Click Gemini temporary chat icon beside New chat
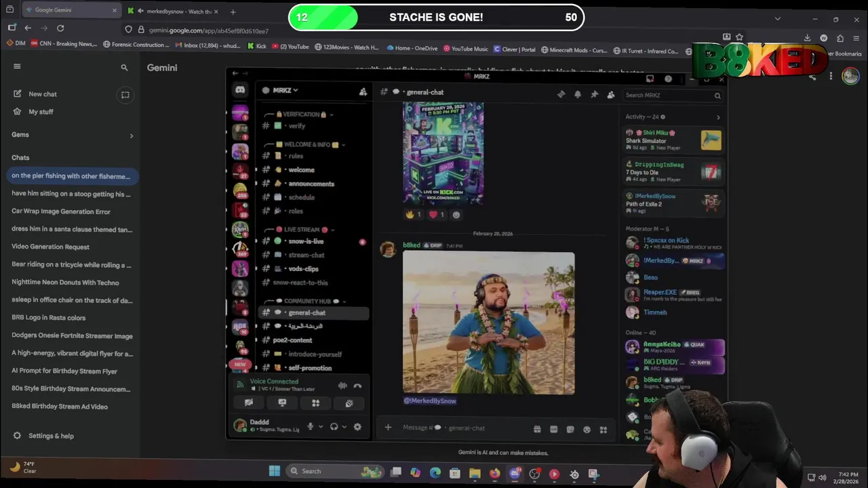868x488 pixels. 125,94
